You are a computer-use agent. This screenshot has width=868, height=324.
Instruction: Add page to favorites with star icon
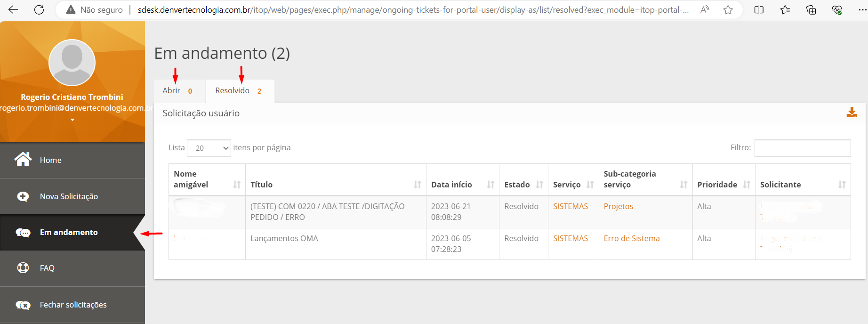pyautogui.click(x=728, y=10)
